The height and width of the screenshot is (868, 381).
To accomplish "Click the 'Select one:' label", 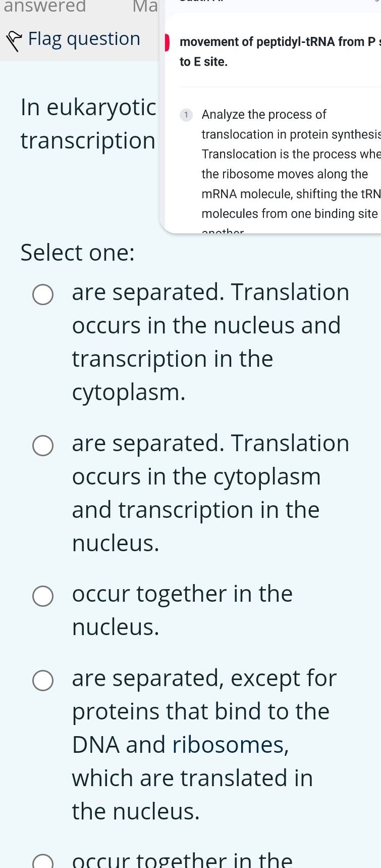I will 78,253.
